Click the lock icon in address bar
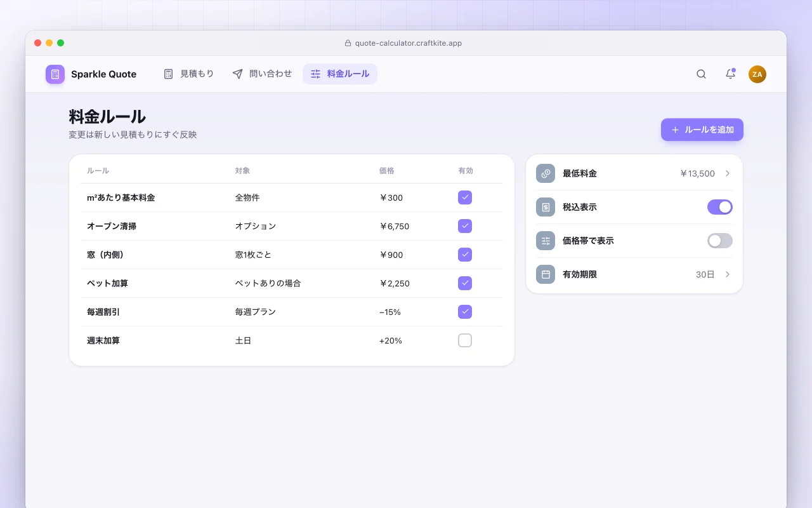This screenshot has height=508, width=812. 348,43
